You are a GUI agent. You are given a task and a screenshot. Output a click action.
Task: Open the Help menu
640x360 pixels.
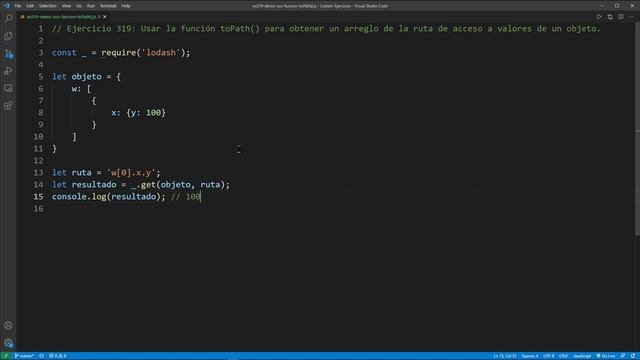coord(126,6)
